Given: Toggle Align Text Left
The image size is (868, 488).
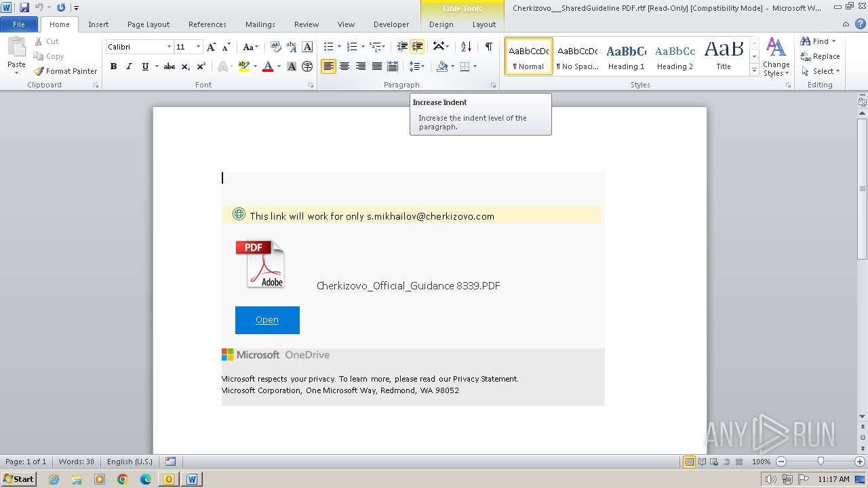Looking at the screenshot, I should click(x=328, y=66).
